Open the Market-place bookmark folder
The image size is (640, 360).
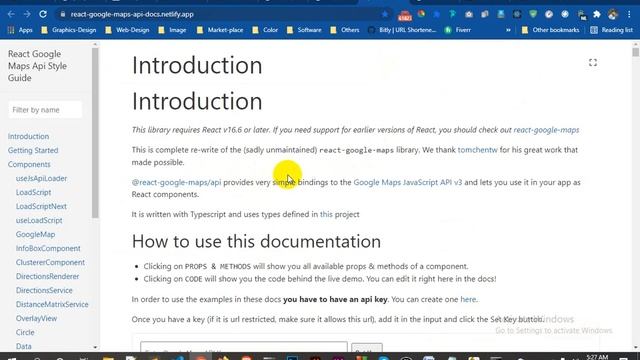(x=220, y=30)
